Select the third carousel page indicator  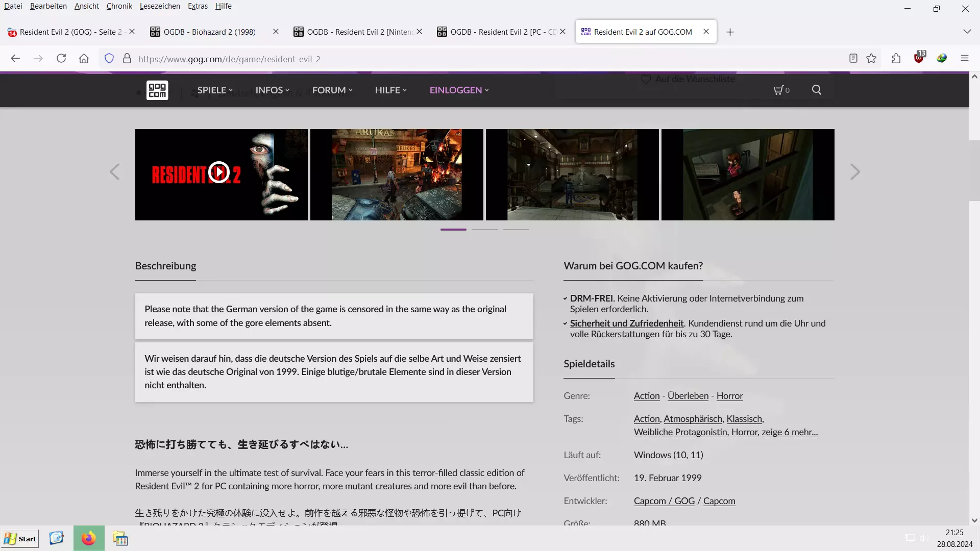click(x=516, y=230)
